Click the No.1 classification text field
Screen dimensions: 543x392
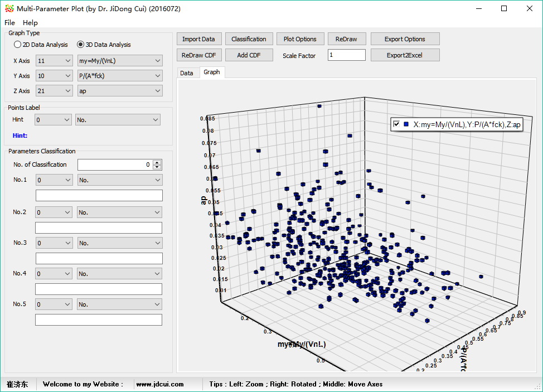pos(99,195)
